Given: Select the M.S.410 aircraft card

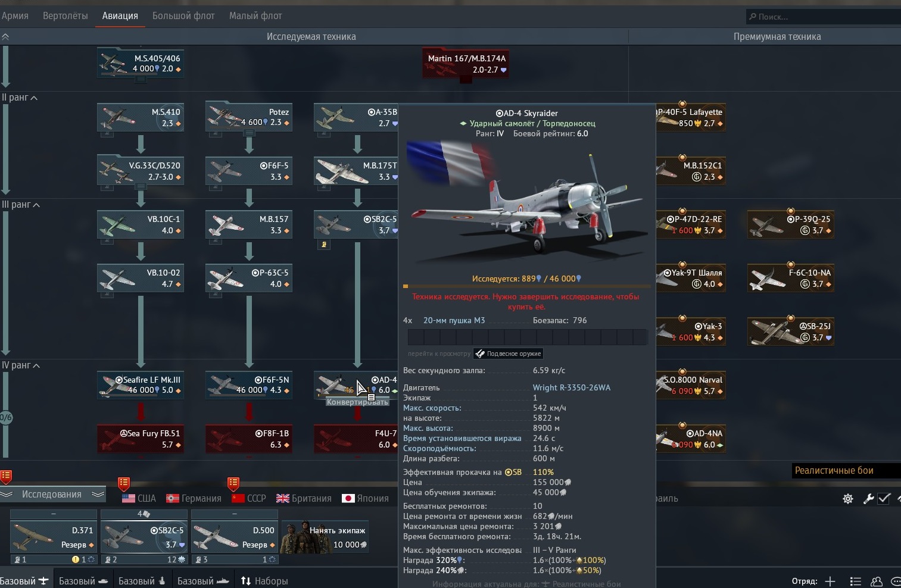Looking at the screenshot, I should 141,117.
